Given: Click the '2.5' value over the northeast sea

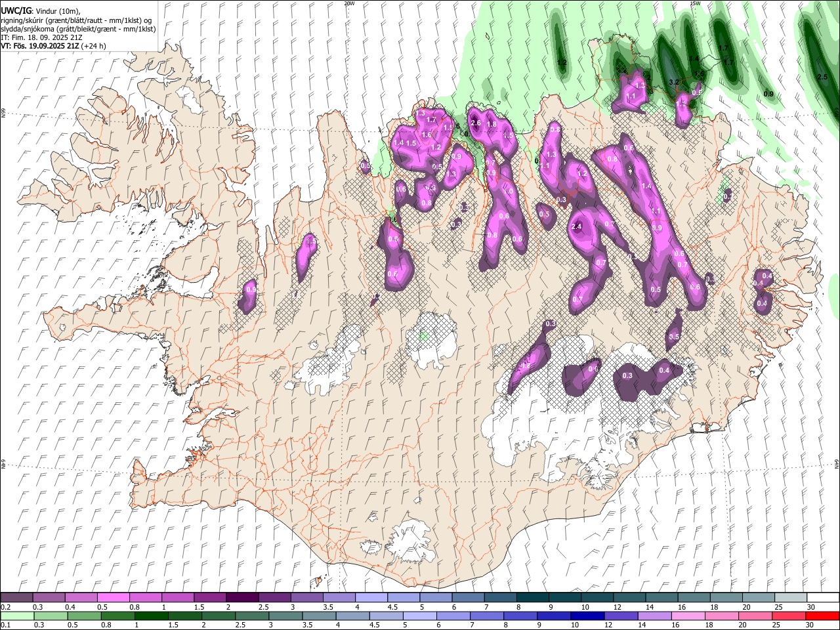Looking at the screenshot, I should pos(822,77).
